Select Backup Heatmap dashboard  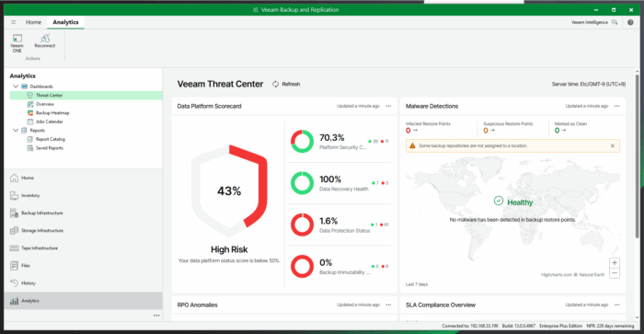click(52, 113)
